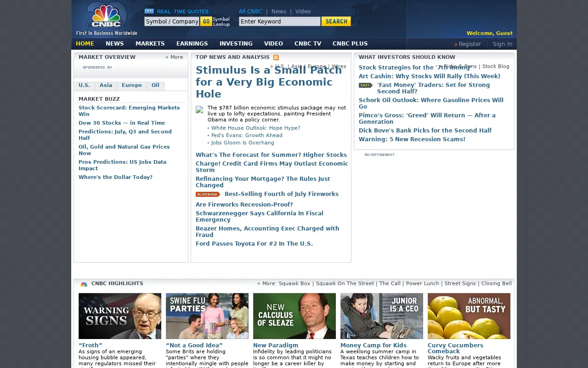The height and width of the screenshot is (368, 588).
Task: Click the yellow SEARCH button
Action: click(336, 21)
